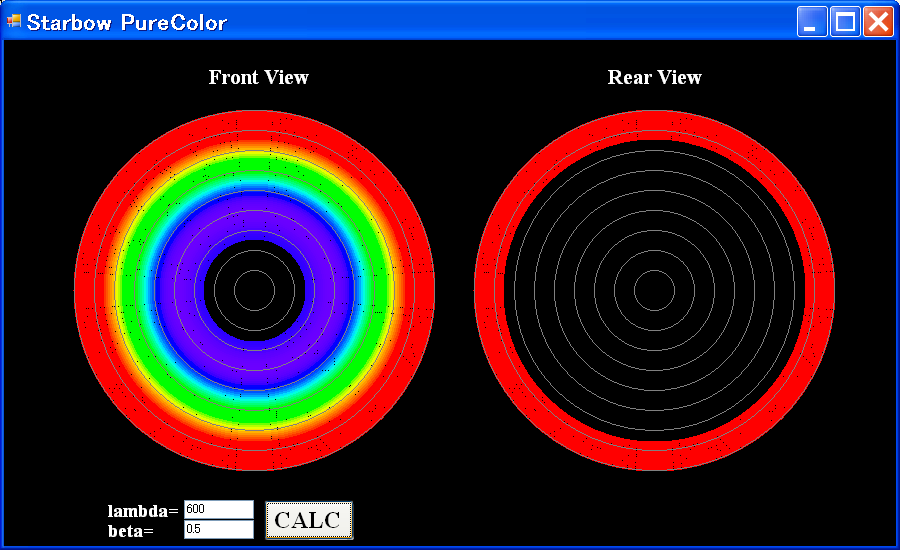The width and height of the screenshot is (900, 550).
Task: Click the outer red ring of the Rear View
Action: pos(654,124)
